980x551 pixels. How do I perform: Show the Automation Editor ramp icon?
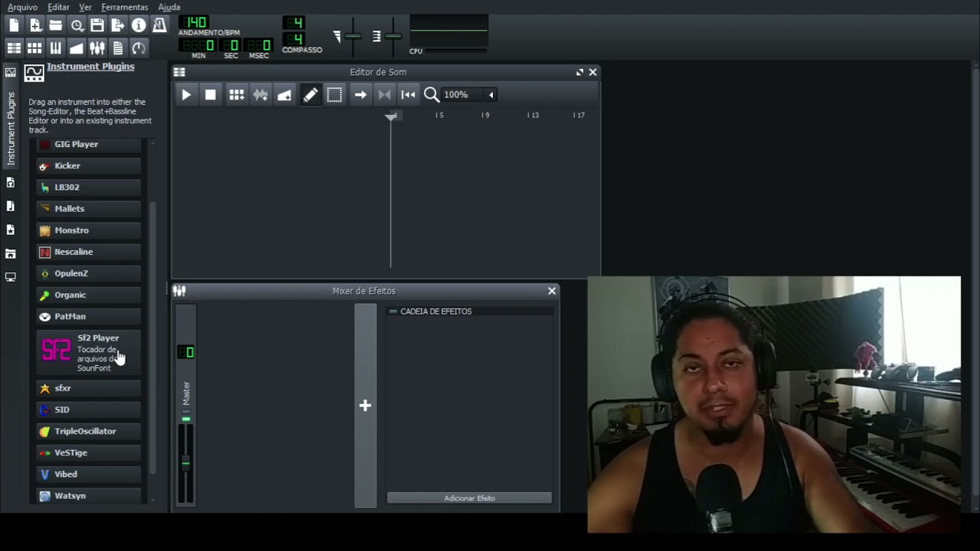click(x=77, y=48)
